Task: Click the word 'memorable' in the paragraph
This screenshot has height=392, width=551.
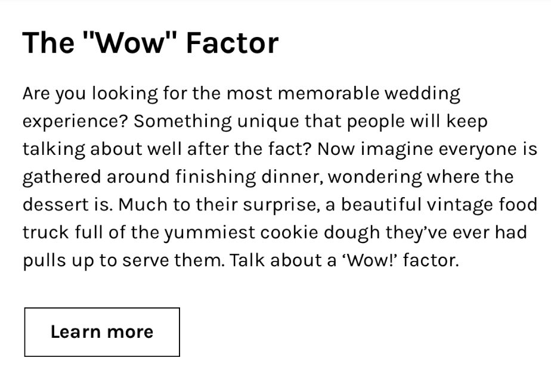Action: (x=329, y=94)
